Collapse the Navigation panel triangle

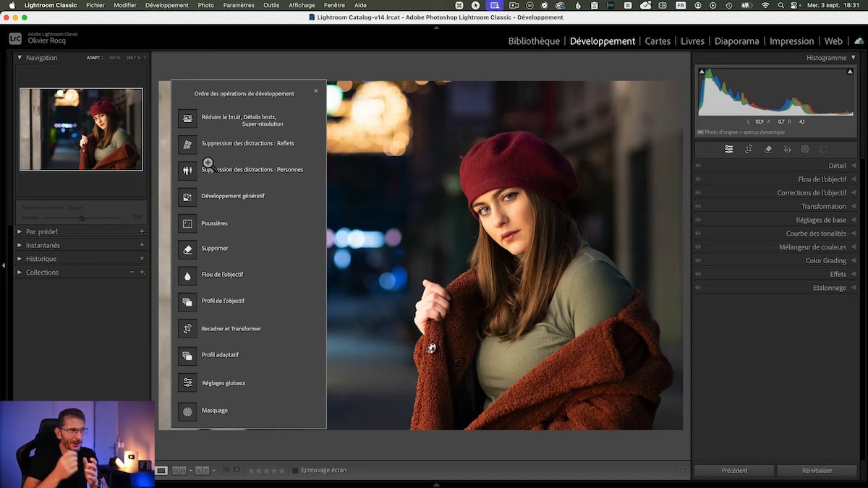(20, 57)
